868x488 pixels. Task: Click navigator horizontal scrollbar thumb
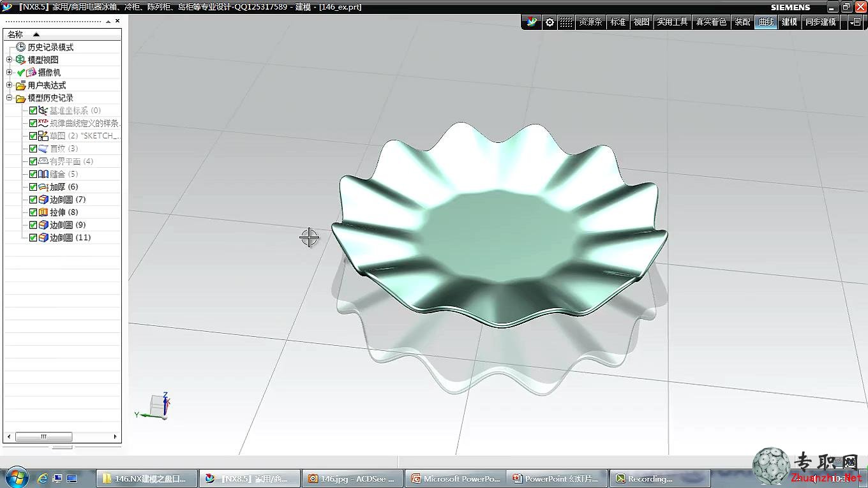pos(43,437)
